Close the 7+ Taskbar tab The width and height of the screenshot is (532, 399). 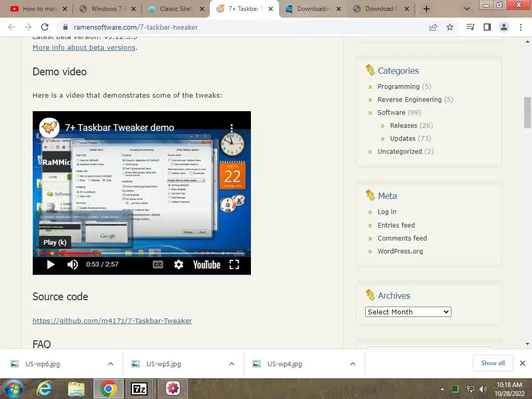point(270,9)
